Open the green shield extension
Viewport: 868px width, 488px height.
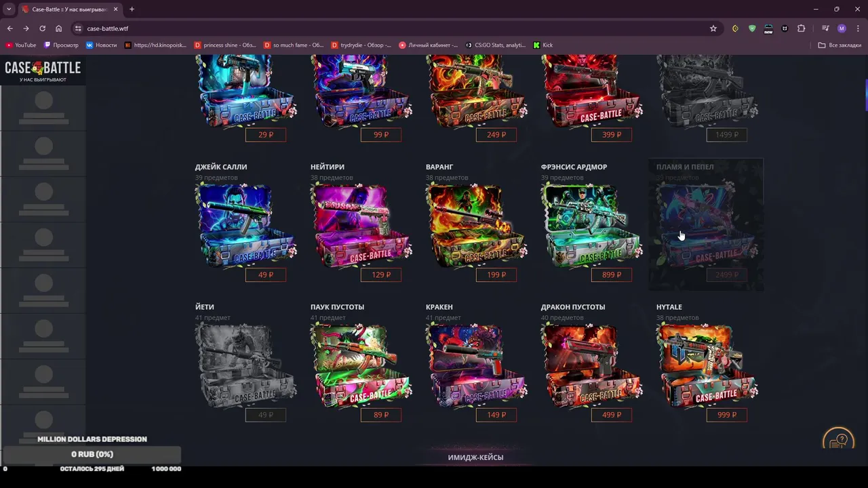pos(752,28)
